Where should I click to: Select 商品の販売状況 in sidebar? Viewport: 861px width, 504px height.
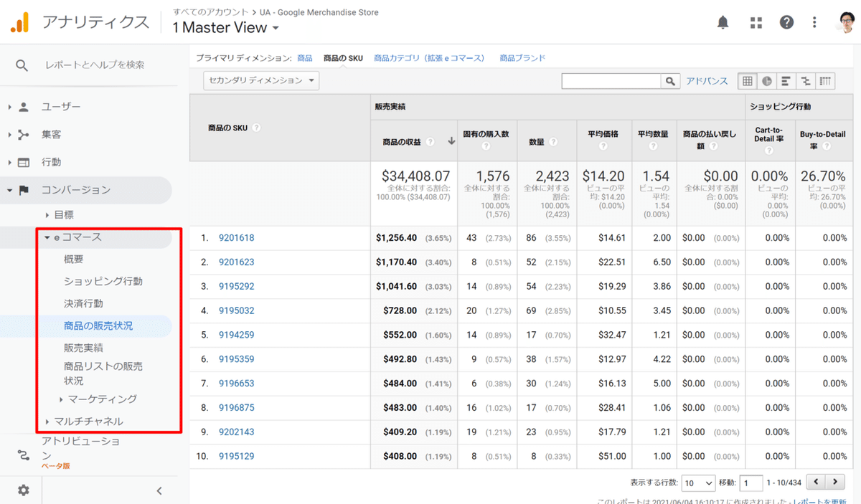click(x=98, y=325)
